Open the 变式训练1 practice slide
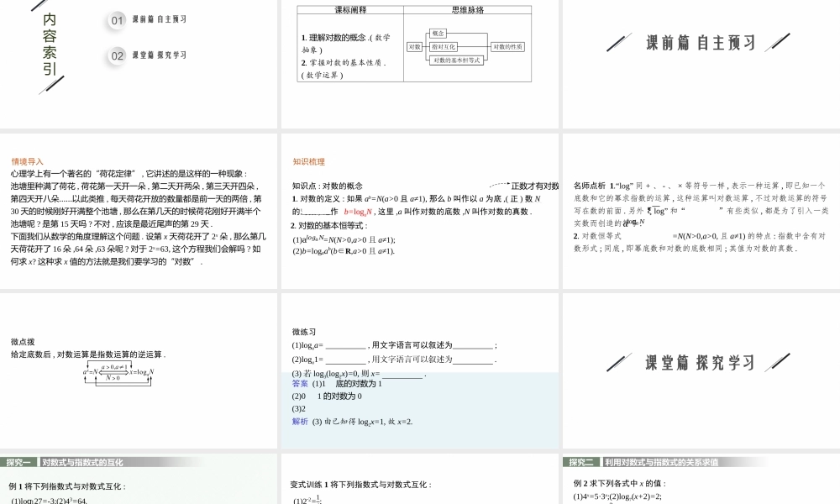Image resolution: width=840 pixels, height=504 pixels. pyautogui.click(x=419, y=479)
